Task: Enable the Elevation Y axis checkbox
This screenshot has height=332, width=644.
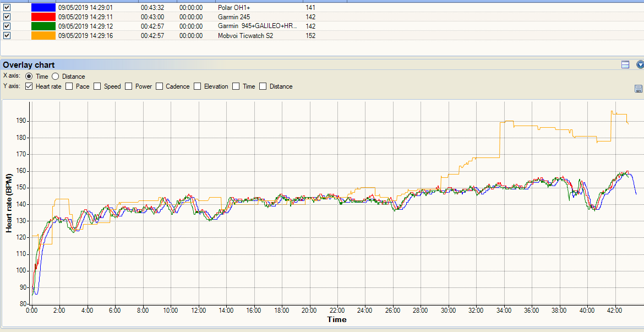Action: coord(197,86)
